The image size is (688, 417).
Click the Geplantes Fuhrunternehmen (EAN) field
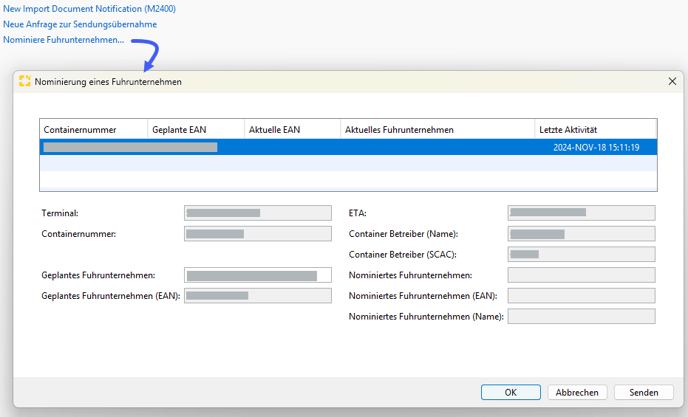[x=257, y=296]
